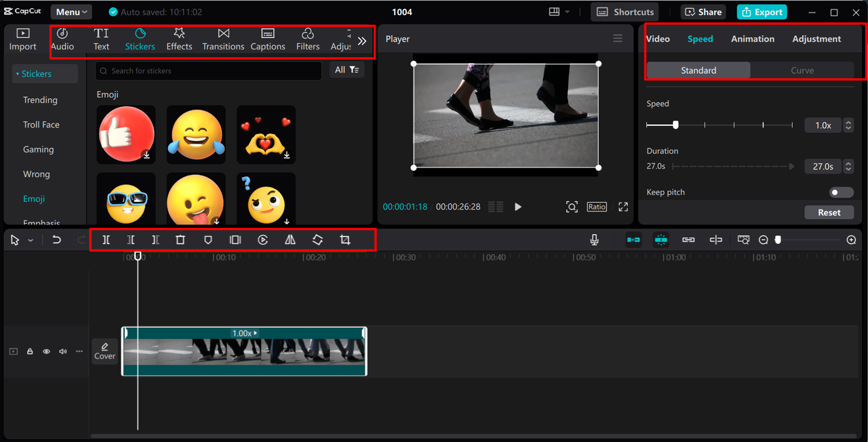Open the Import media tab
The image size is (868, 442).
pyautogui.click(x=22, y=39)
